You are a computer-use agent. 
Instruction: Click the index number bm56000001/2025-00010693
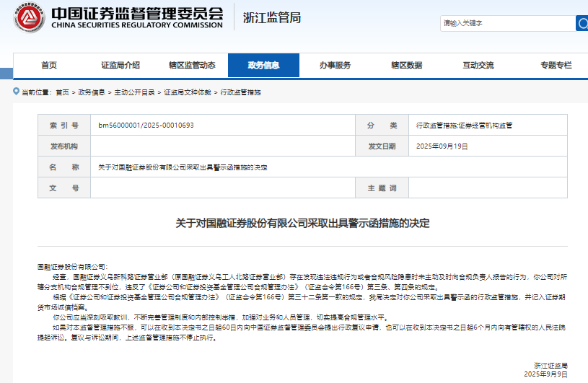point(146,126)
